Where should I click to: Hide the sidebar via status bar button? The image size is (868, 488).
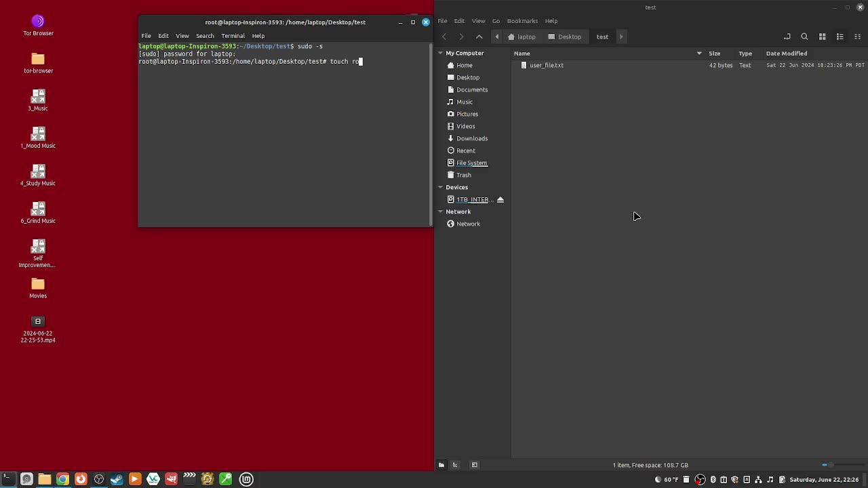pos(475,465)
